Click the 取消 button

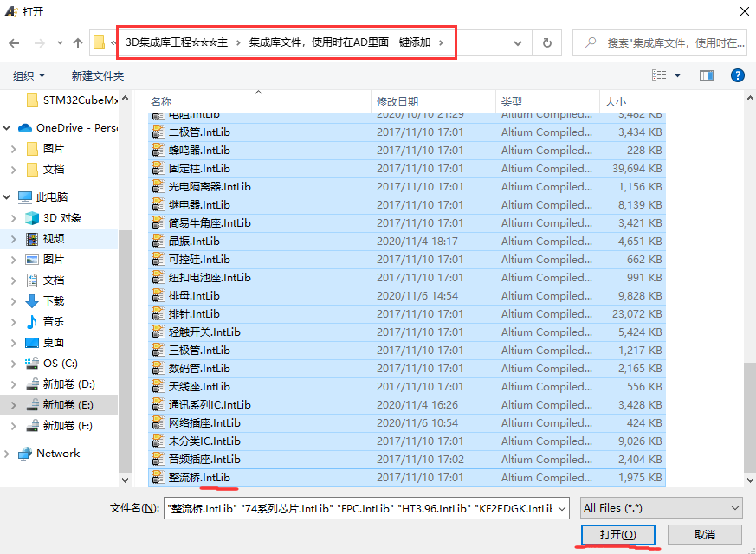(704, 535)
